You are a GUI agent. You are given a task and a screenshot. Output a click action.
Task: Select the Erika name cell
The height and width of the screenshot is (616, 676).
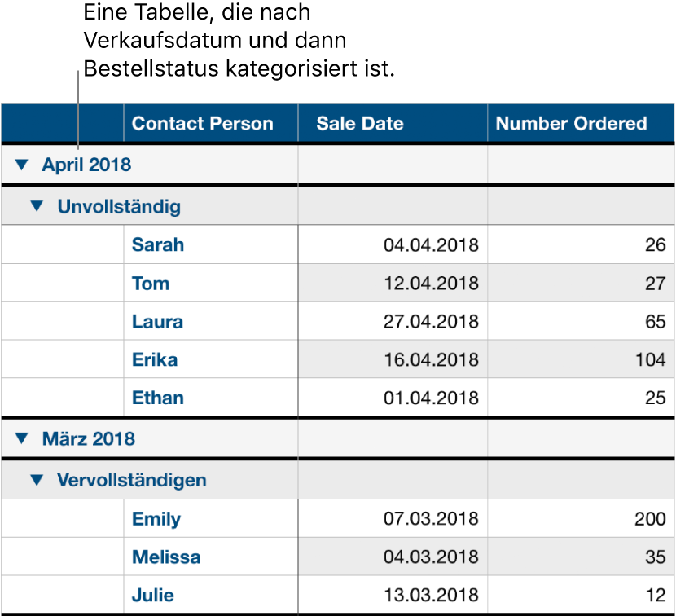pyautogui.click(x=155, y=360)
